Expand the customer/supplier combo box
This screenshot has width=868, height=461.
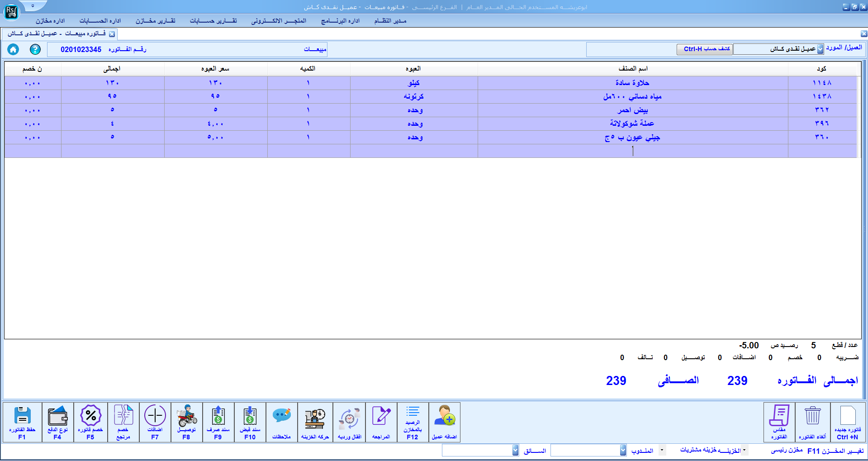820,49
